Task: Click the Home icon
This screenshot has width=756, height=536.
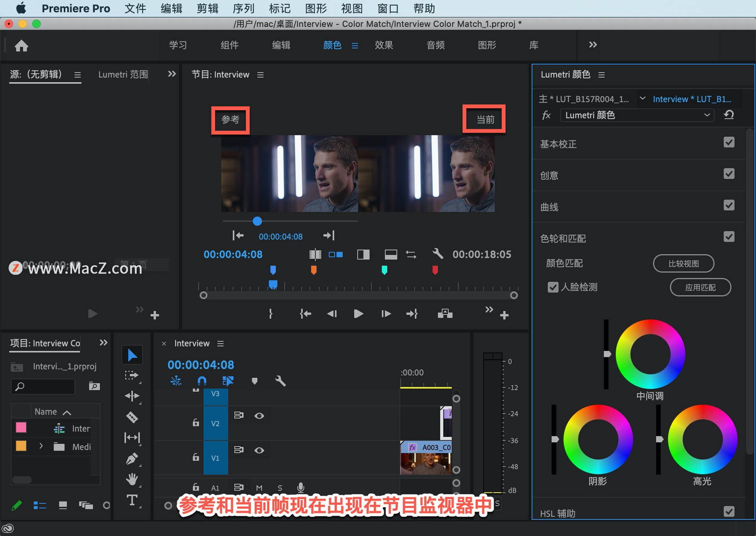Action: [21, 46]
